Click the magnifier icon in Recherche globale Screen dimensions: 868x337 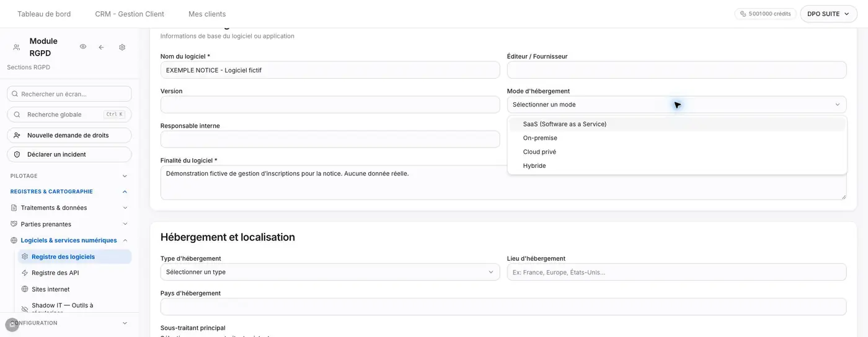pos(17,115)
